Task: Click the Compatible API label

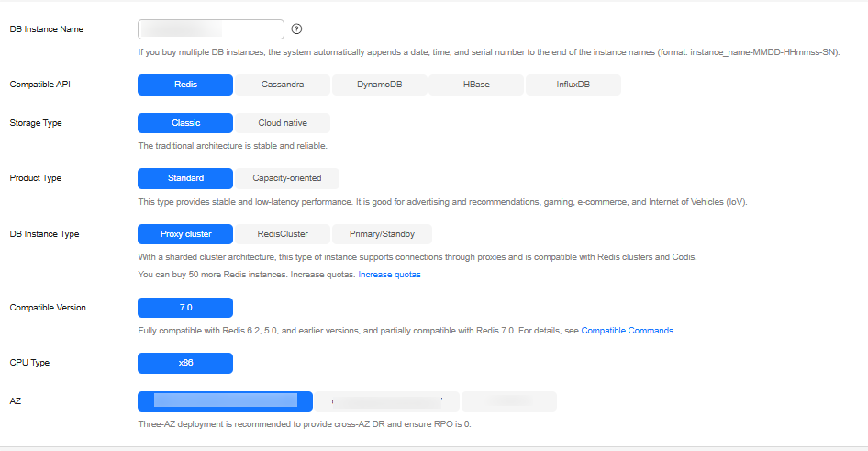Action: pos(39,85)
